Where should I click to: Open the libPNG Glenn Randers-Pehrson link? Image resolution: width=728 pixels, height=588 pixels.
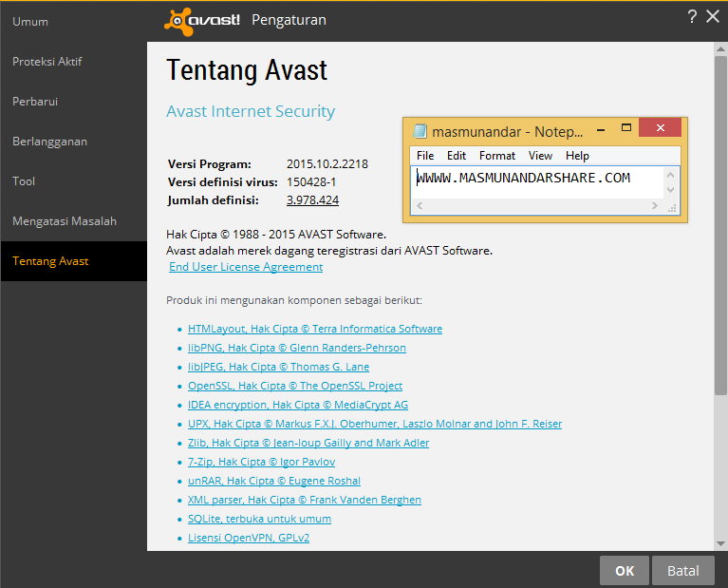tap(297, 349)
